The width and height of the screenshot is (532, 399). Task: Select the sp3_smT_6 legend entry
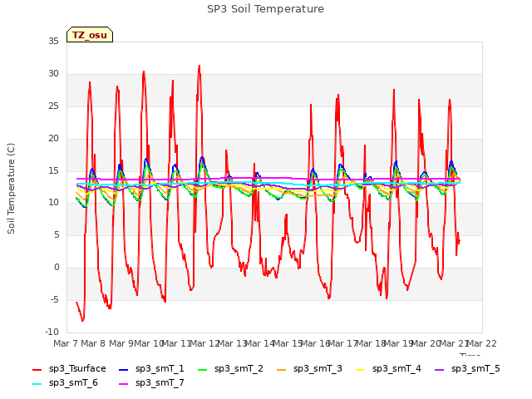point(65,382)
